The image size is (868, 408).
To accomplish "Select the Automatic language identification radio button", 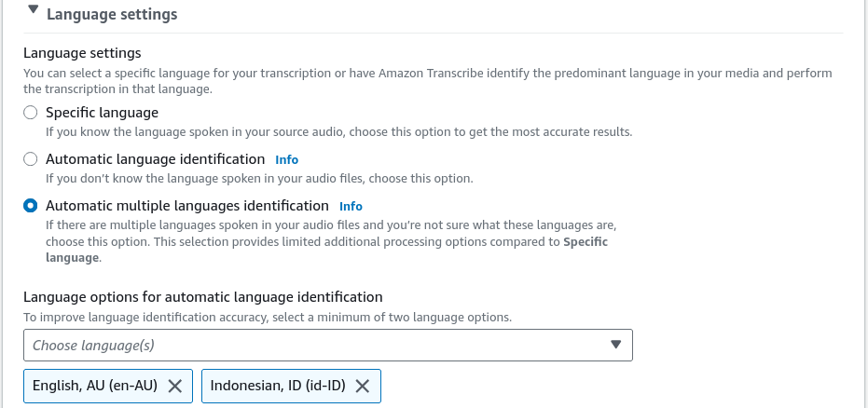I will (x=31, y=159).
